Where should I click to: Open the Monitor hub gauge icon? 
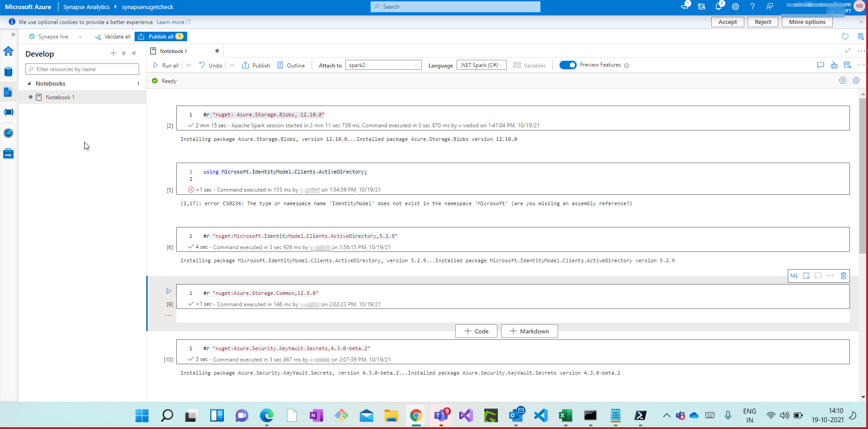tap(8, 133)
